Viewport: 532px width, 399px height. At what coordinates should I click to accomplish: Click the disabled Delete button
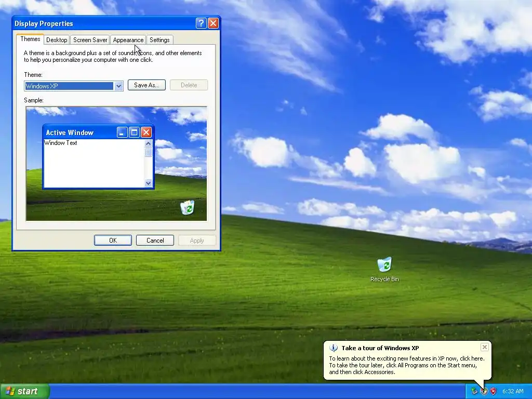point(189,85)
